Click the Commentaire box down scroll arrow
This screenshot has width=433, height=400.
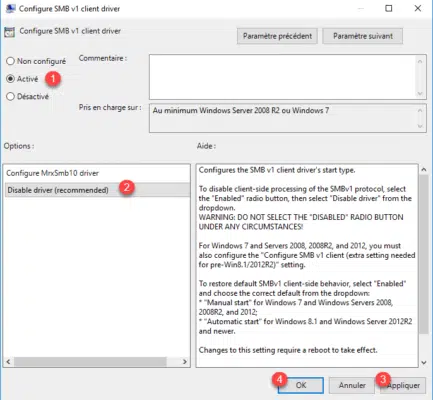pos(420,93)
